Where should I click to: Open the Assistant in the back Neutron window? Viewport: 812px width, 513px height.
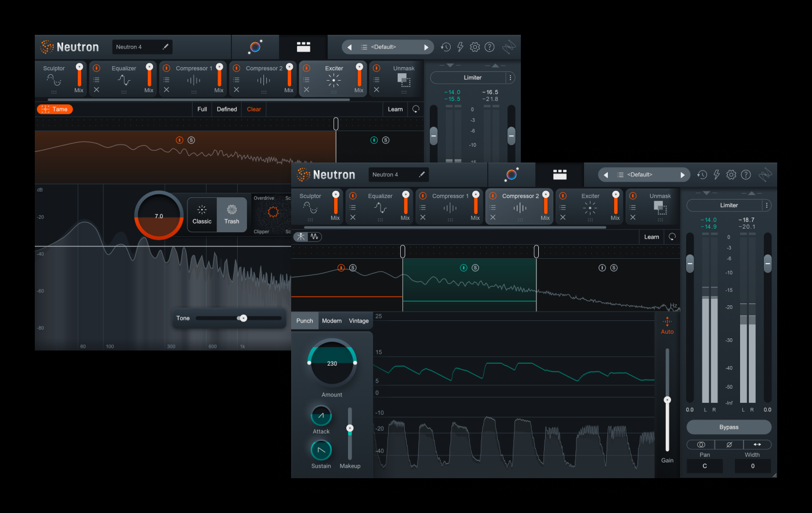coord(255,46)
